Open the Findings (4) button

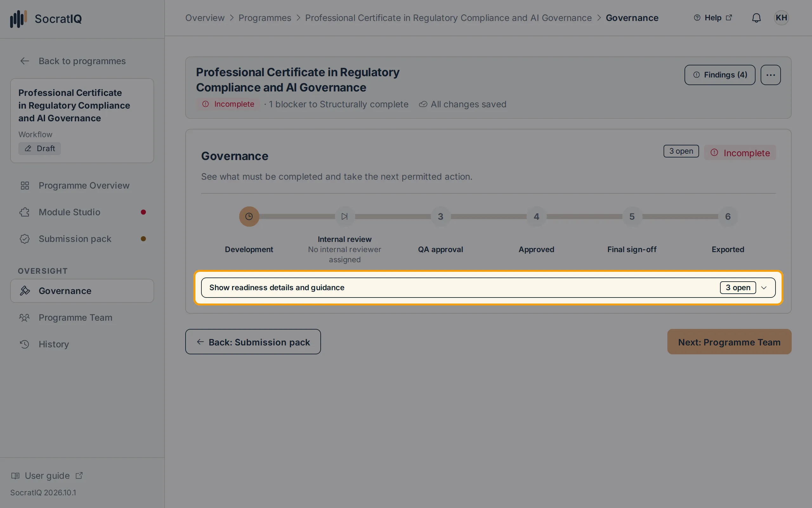click(720, 75)
